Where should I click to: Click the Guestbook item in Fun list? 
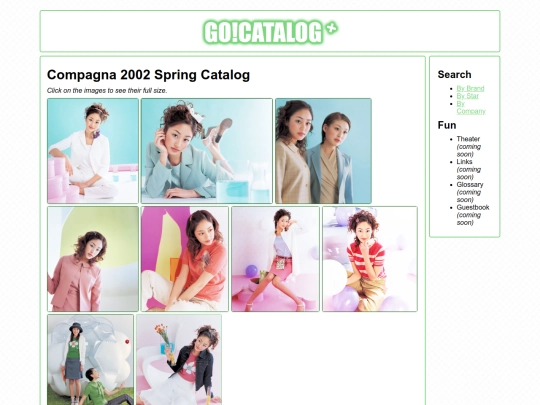pos(473,207)
